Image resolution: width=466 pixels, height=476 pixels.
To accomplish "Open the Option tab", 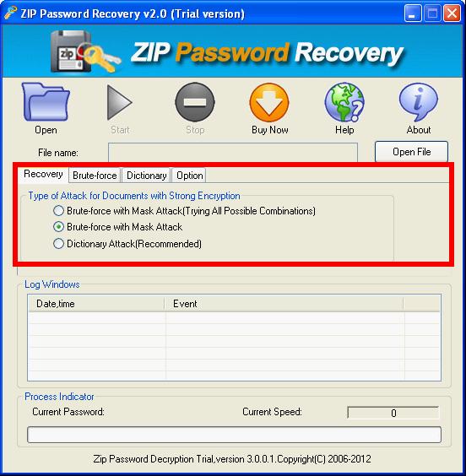I will click(x=189, y=176).
